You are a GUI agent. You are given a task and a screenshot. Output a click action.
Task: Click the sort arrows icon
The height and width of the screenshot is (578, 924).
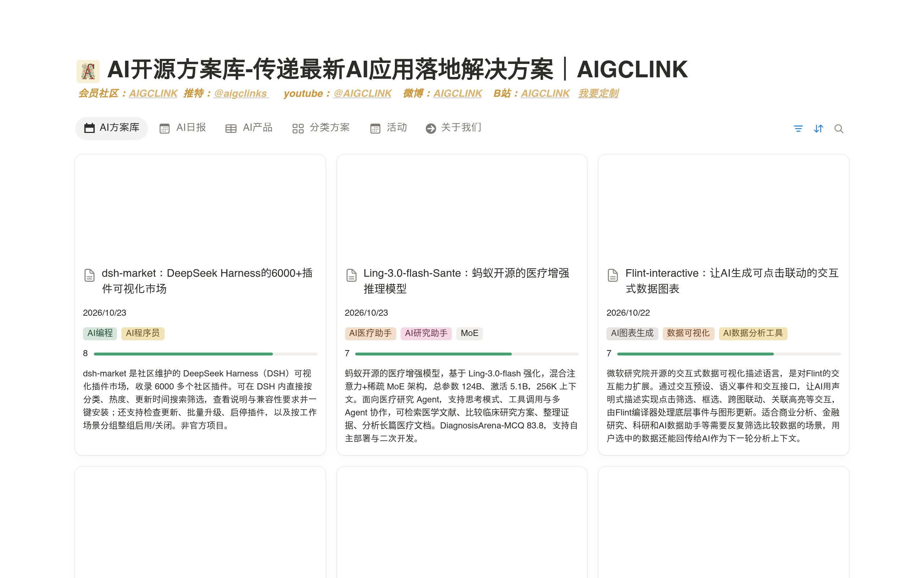(818, 129)
